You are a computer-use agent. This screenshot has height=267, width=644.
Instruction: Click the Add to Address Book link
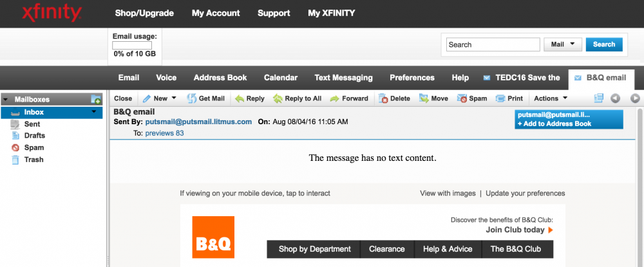(554, 124)
